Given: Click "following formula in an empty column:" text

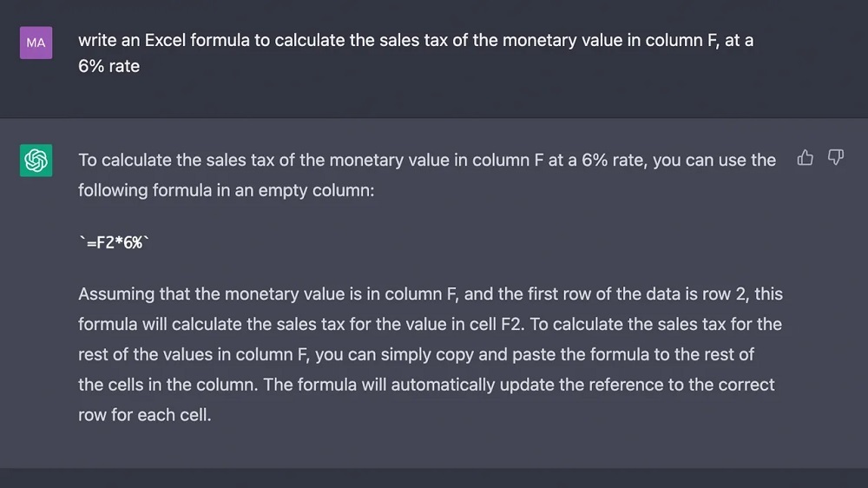Looking at the screenshot, I should tap(226, 189).
